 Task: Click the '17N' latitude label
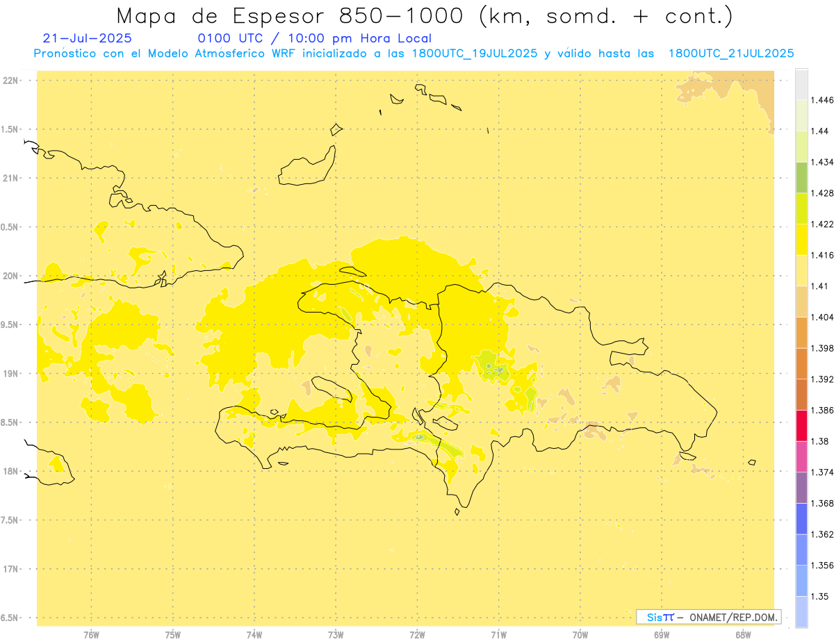12,569
